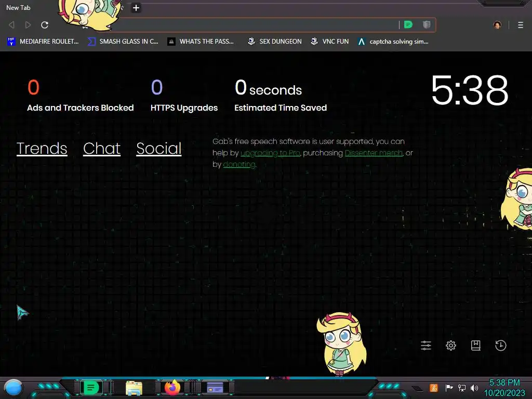Click the Estimated Time Saved stat

281,96
